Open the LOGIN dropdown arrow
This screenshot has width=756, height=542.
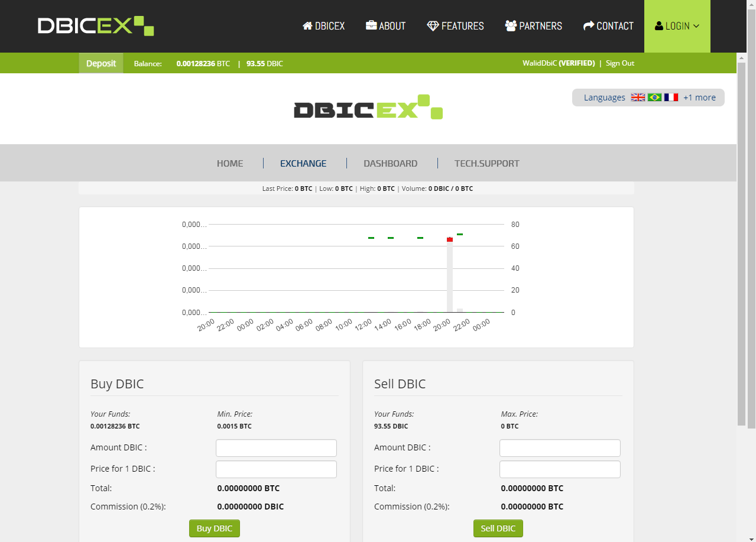coord(696,26)
